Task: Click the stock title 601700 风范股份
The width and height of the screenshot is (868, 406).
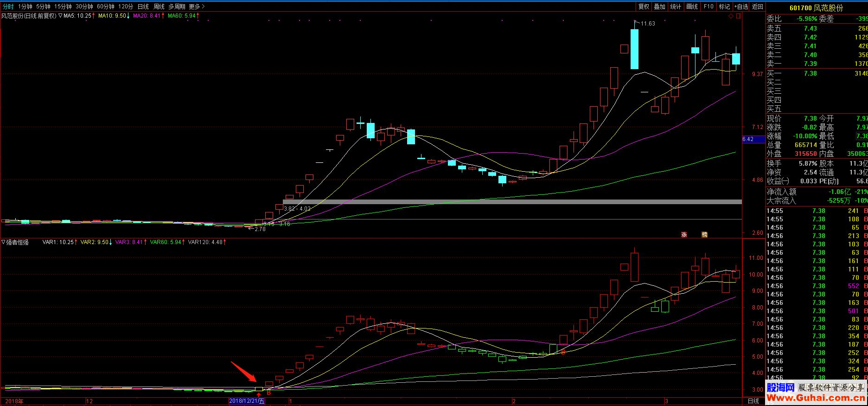Action: (816, 8)
